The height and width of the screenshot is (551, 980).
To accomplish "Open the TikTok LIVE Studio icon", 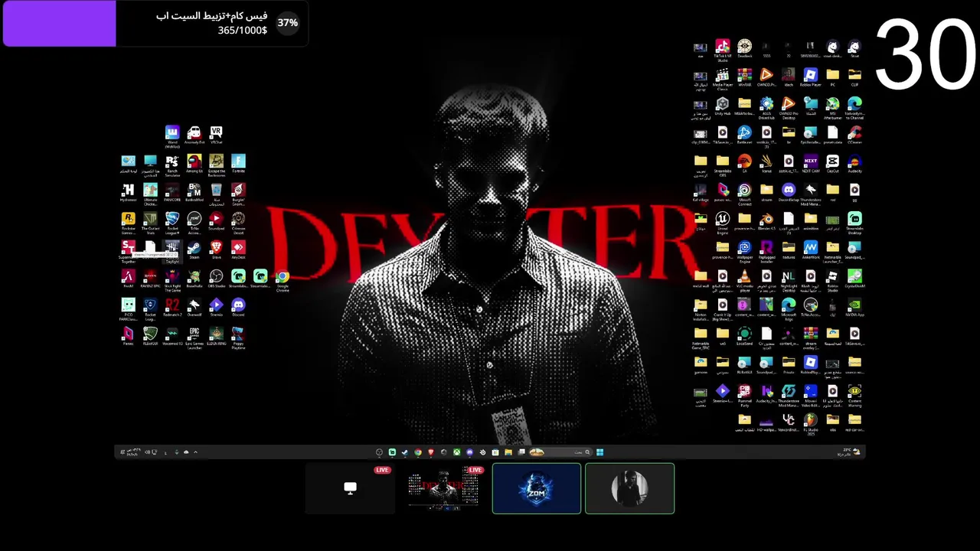I will pyautogui.click(x=722, y=50).
